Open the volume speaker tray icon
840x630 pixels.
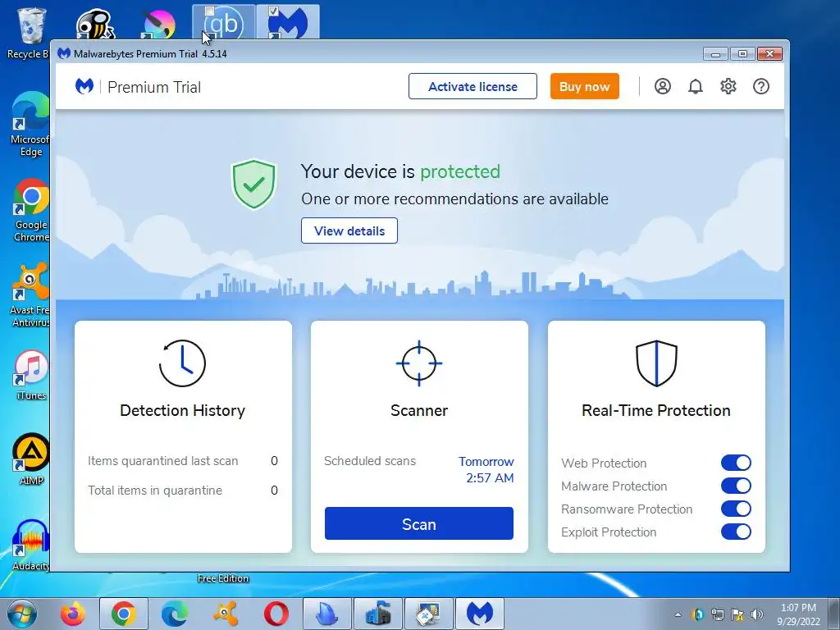(756, 614)
